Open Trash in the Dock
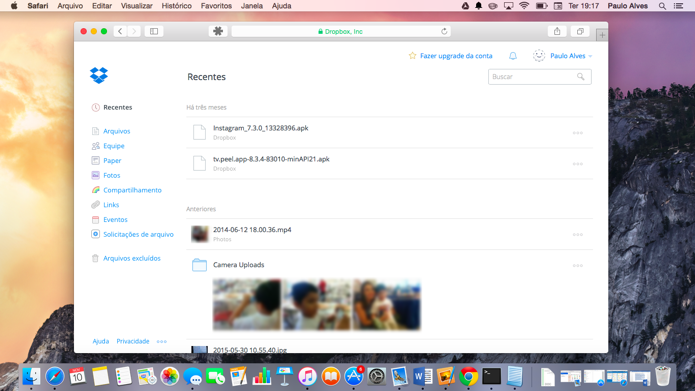 663,376
